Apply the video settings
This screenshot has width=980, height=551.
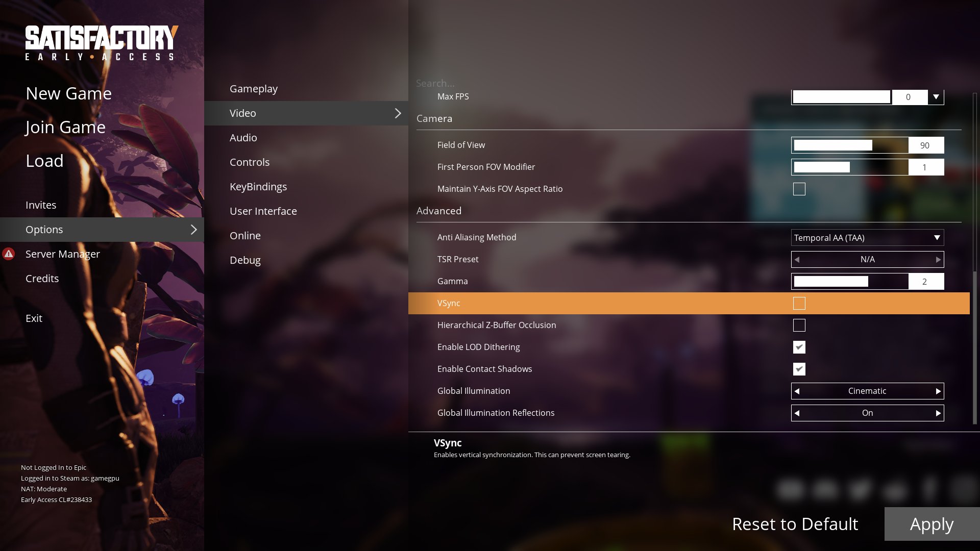point(932,524)
